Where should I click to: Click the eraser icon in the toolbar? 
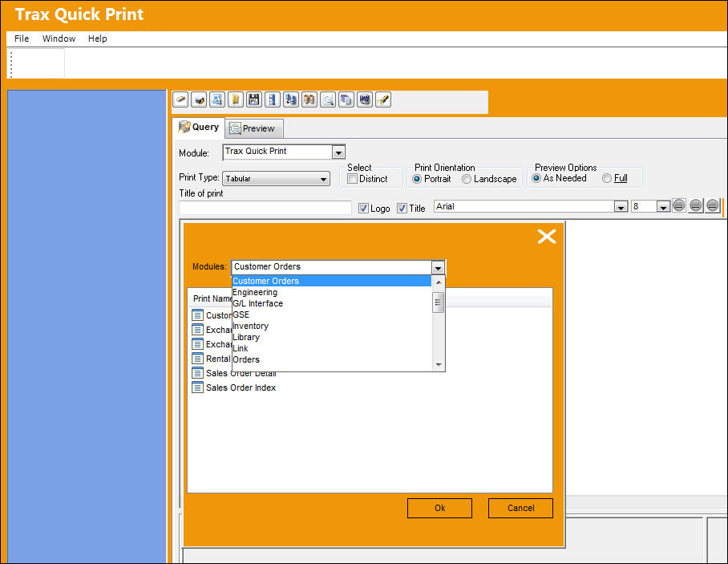tap(180, 99)
